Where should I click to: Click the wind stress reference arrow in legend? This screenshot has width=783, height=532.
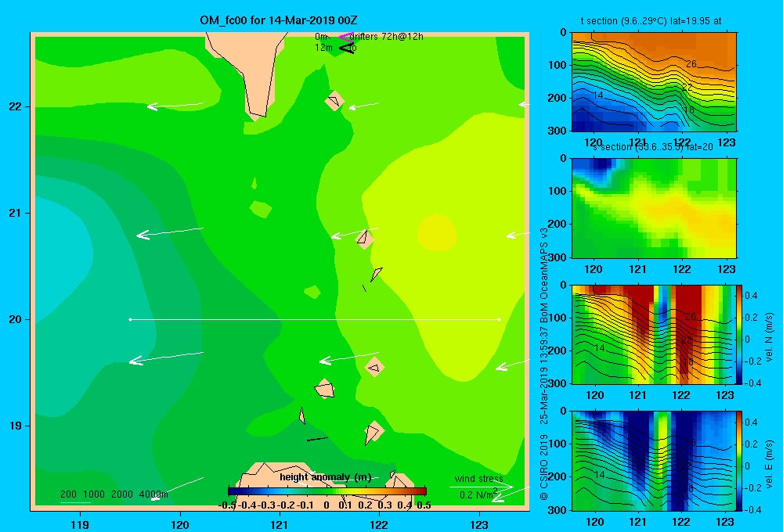coord(482,487)
